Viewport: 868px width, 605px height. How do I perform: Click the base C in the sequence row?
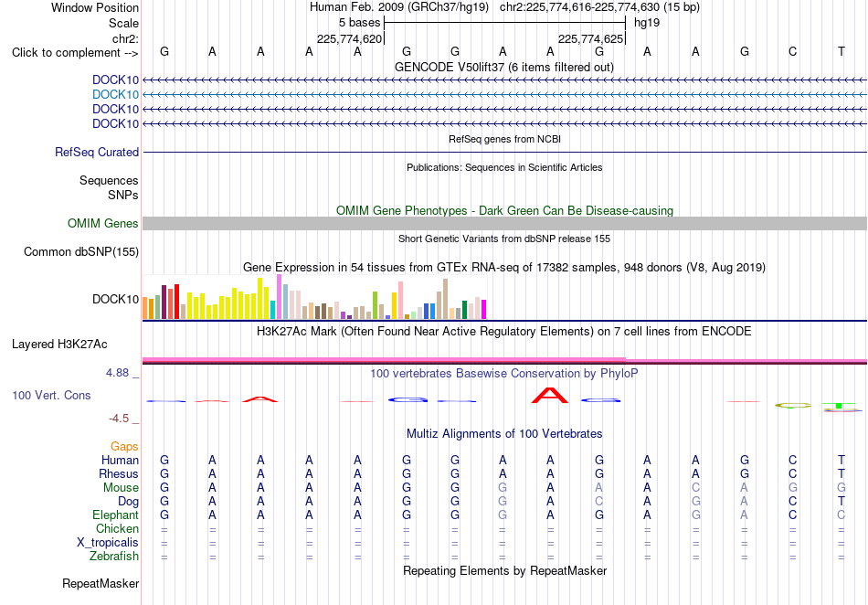point(793,52)
